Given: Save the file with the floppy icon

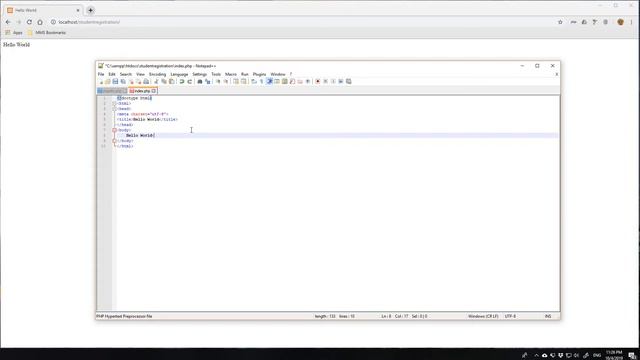Looking at the screenshot, I should (115, 82).
